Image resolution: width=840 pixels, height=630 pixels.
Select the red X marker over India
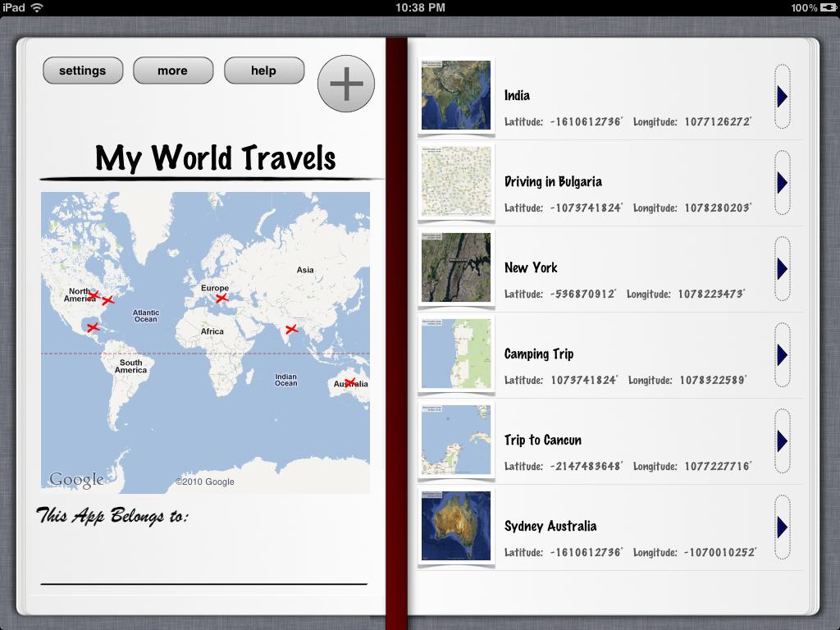[x=290, y=329]
